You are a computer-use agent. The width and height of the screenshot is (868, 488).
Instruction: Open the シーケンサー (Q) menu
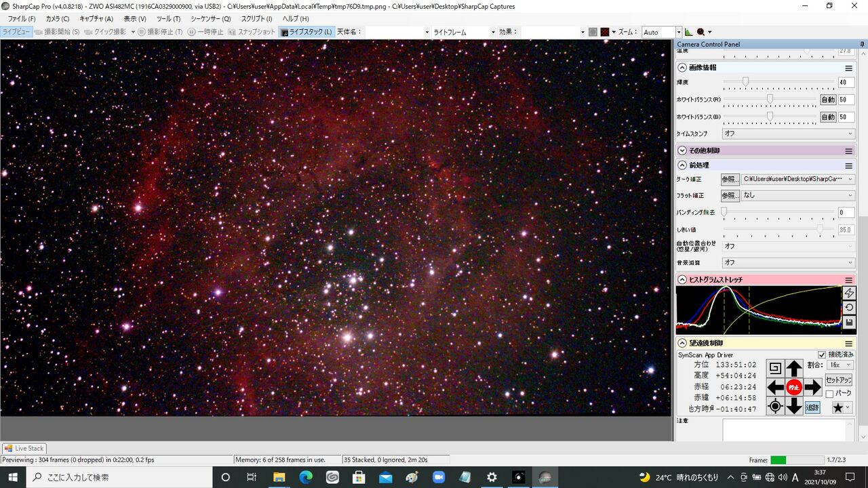[211, 19]
